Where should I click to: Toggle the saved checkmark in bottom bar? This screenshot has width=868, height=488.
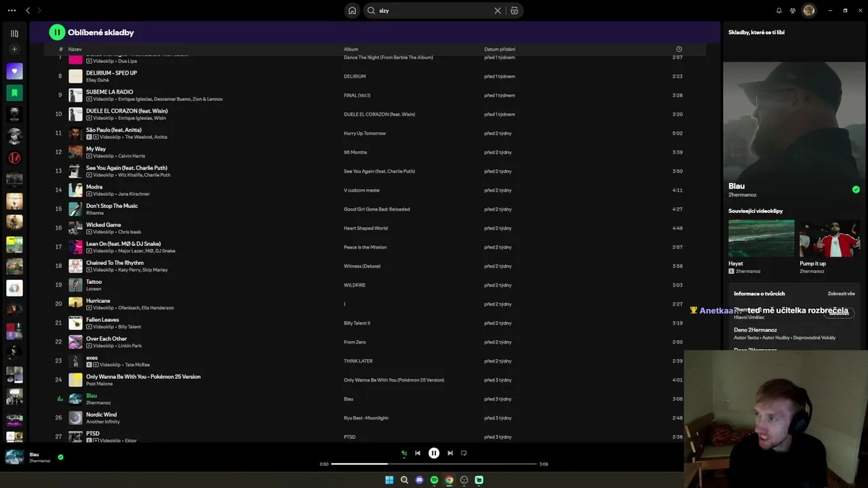point(60,457)
